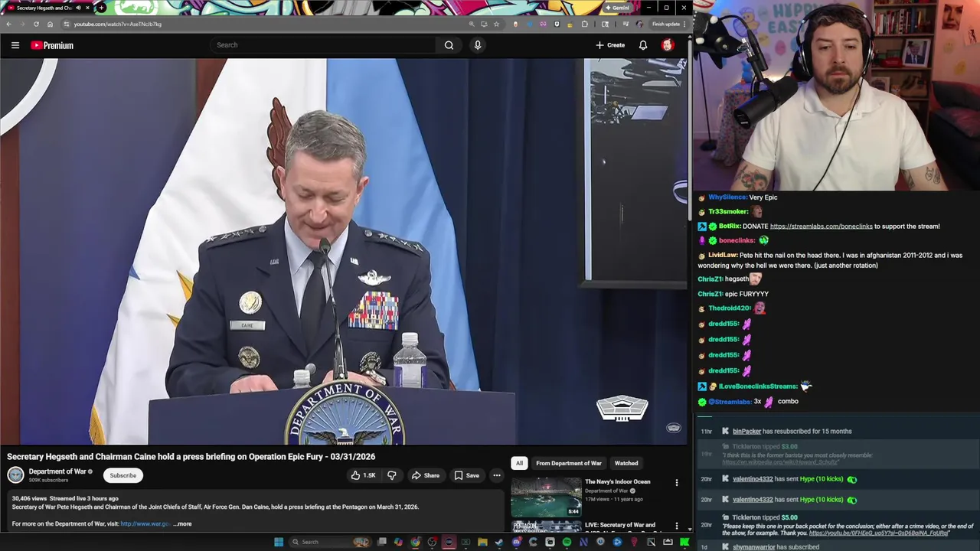The height and width of the screenshot is (551, 980).
Task: Open Chrome site information icon before URL
Action: click(66, 24)
